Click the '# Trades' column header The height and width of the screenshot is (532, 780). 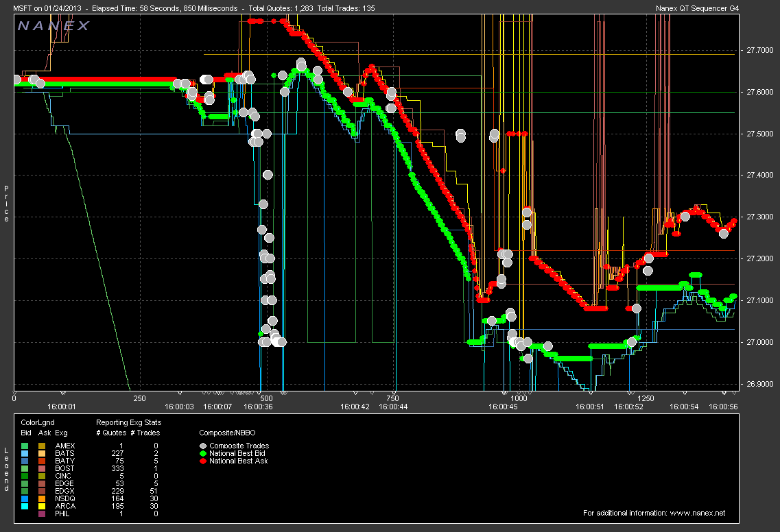pos(145,433)
